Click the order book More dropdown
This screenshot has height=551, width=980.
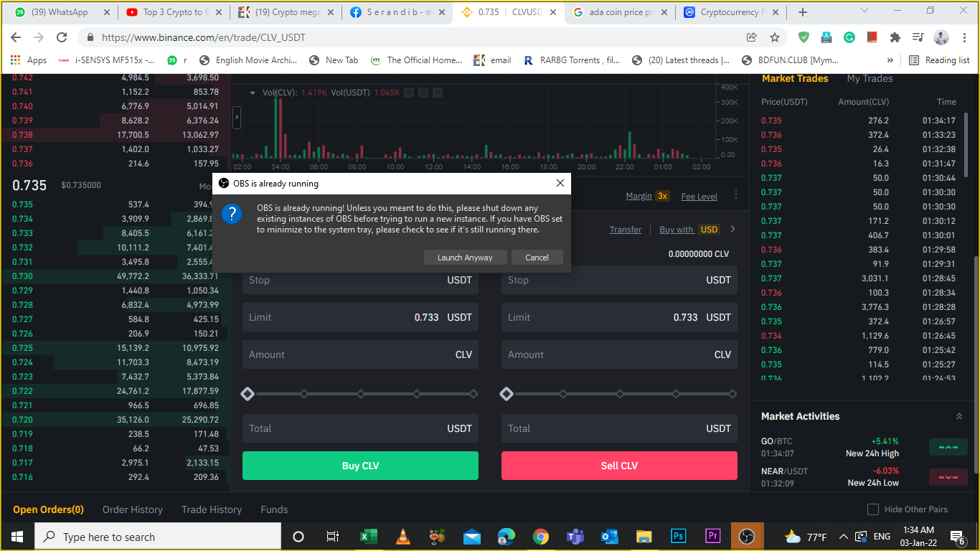pos(205,187)
